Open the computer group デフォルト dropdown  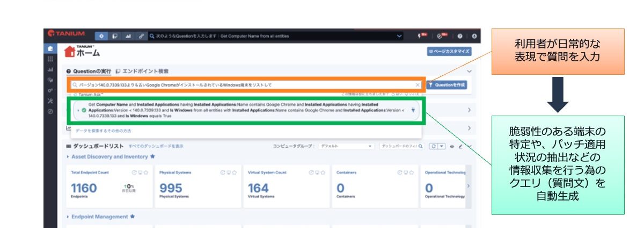point(346,146)
